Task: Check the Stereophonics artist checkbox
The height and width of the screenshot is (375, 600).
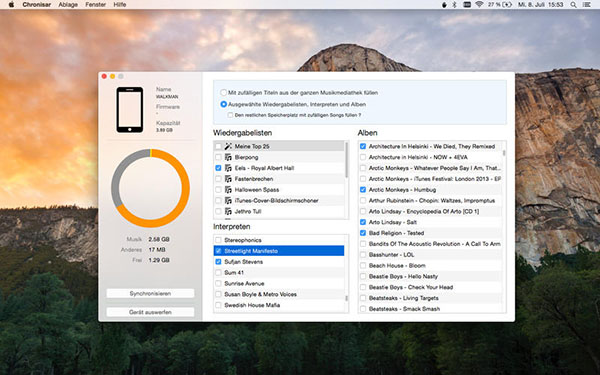Action: [218, 240]
